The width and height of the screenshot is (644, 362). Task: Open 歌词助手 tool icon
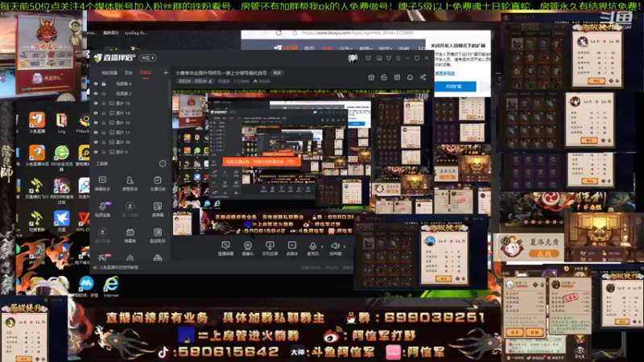(x=157, y=235)
